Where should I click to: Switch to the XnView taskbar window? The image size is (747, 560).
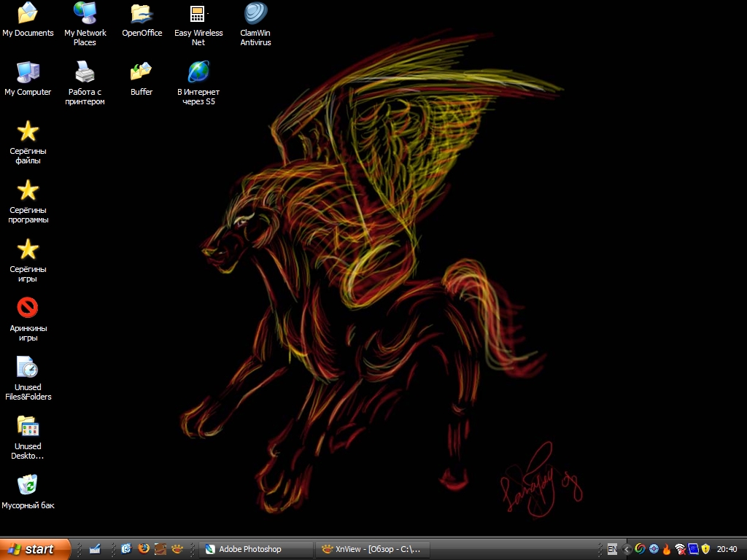373,549
